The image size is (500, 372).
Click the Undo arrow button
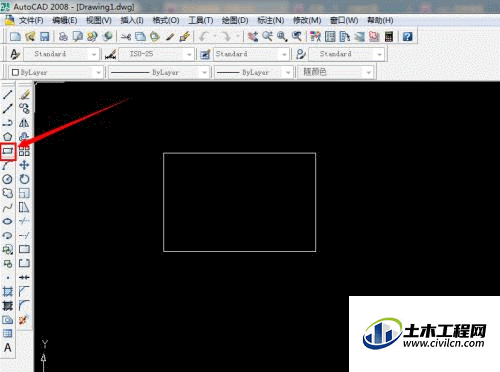coord(204,36)
